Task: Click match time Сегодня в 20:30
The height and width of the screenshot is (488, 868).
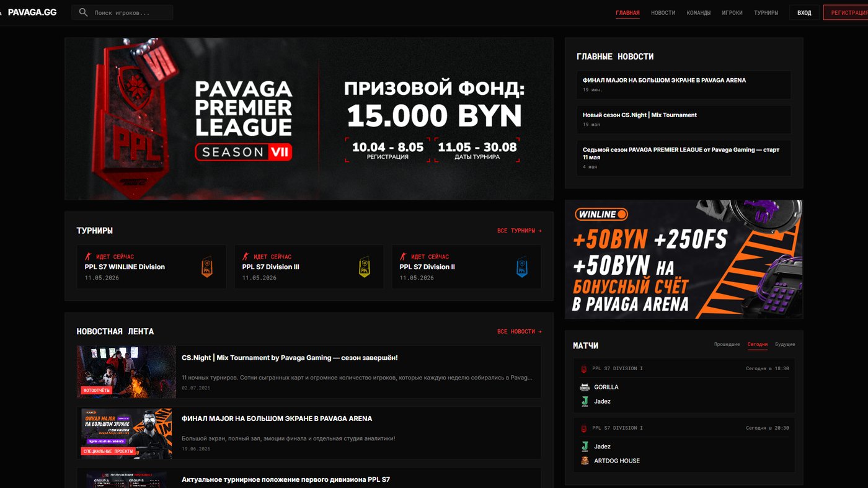Action: click(x=768, y=428)
